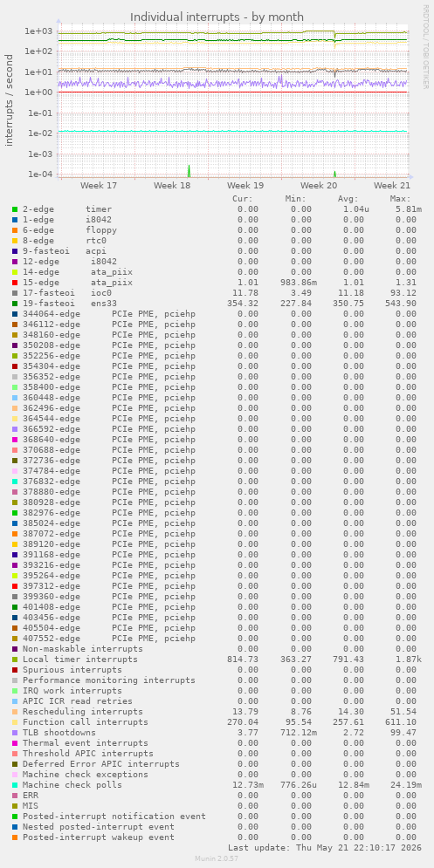The height and width of the screenshot is (868, 434).
Task: Click the Max column header
Action: pyautogui.click(x=400, y=199)
